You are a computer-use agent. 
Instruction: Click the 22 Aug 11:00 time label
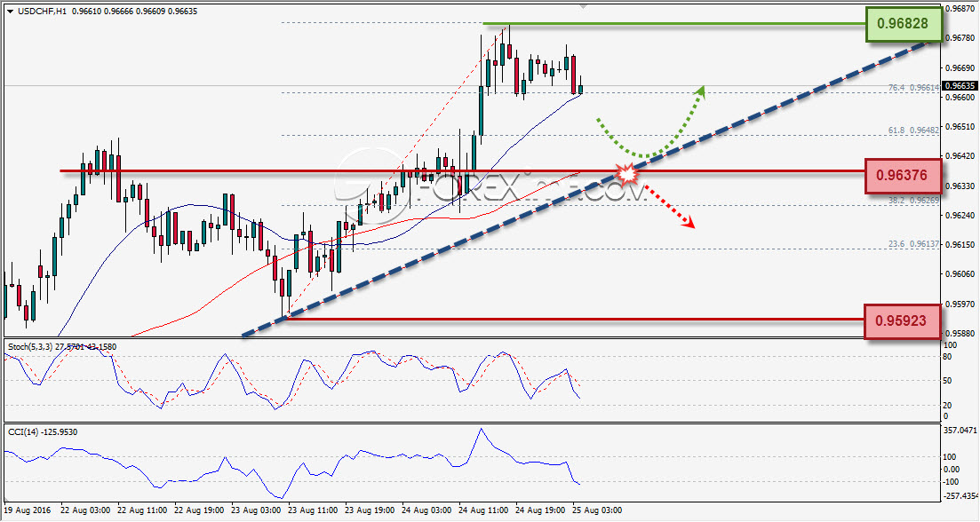(x=142, y=510)
